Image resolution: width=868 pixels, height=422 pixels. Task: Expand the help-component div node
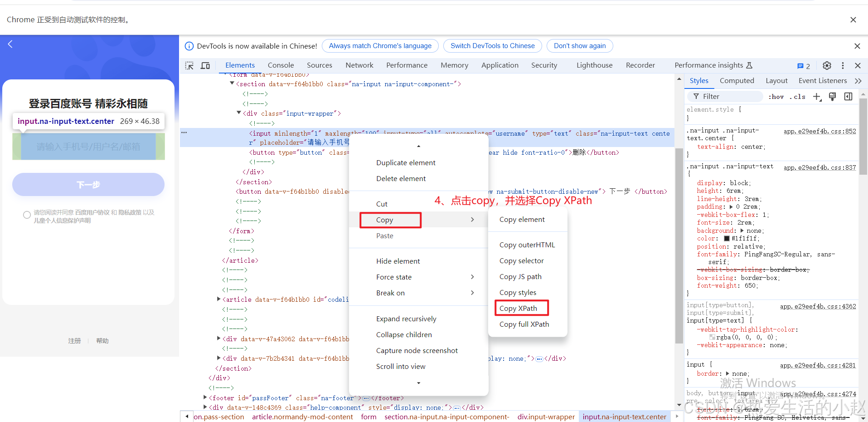pyautogui.click(x=205, y=407)
